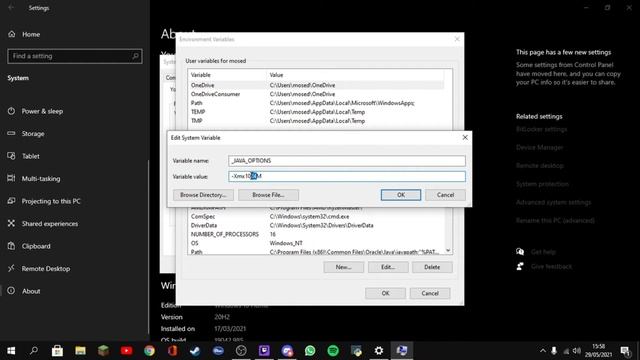The image size is (640, 360).
Task: Show hidden system tray icons
Action: (542, 351)
